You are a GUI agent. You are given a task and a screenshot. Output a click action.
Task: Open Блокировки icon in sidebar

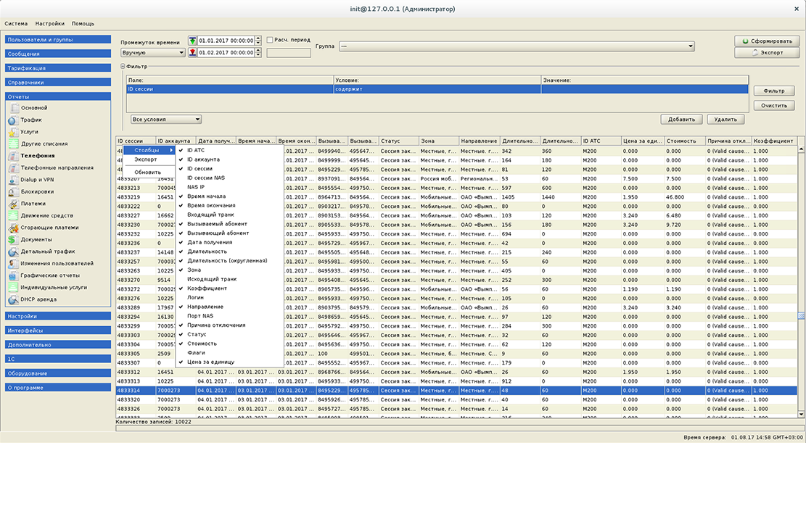(x=13, y=192)
